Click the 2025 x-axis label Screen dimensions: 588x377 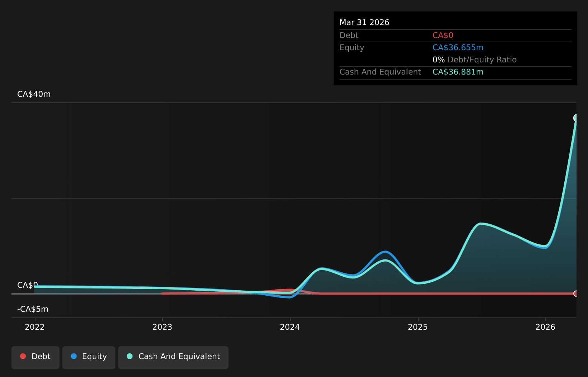[418, 327]
